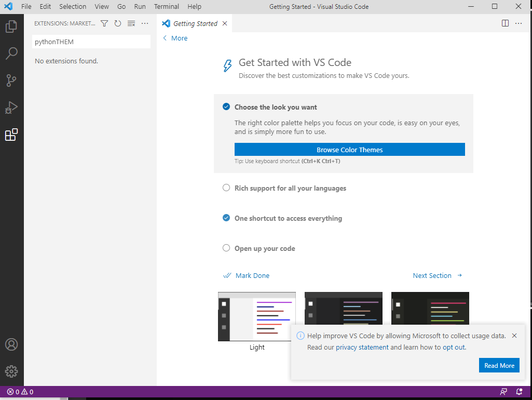This screenshot has height=400, width=532.
Task: Dismiss the usage data notification
Action: point(514,336)
